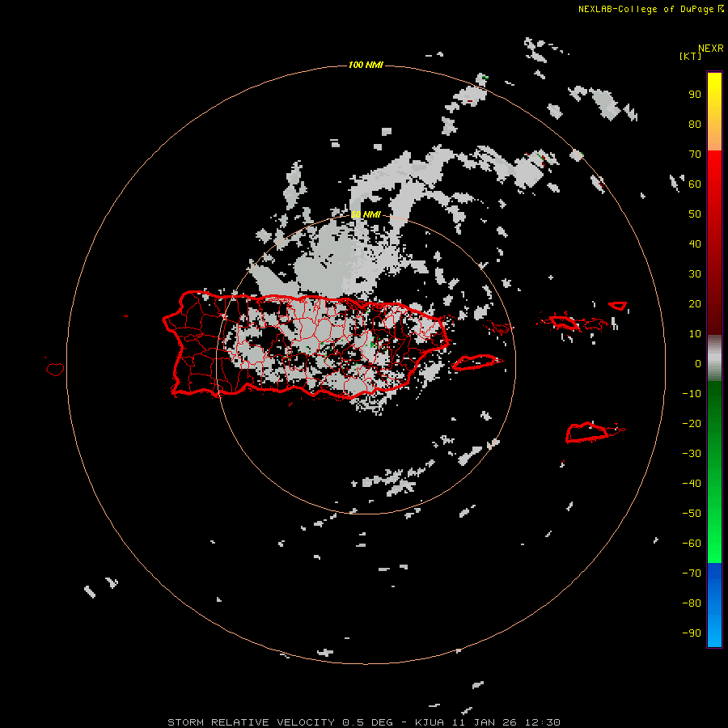Click the 90 value on velocity scale
The width and height of the screenshot is (728, 728).
[695, 95]
